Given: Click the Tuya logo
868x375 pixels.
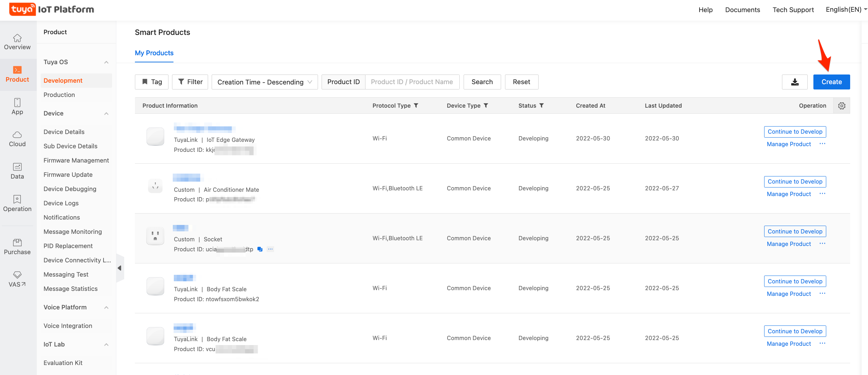Looking at the screenshot, I should (x=22, y=10).
